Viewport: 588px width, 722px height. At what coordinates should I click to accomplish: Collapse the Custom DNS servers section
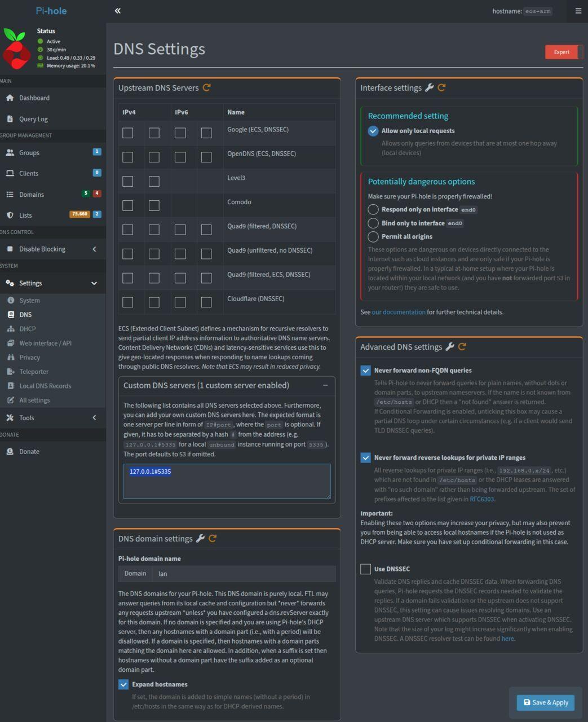[325, 385]
